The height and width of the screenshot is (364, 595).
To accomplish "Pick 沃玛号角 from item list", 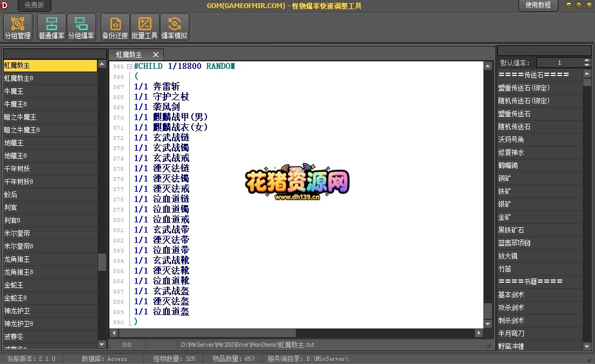I will 539,139.
